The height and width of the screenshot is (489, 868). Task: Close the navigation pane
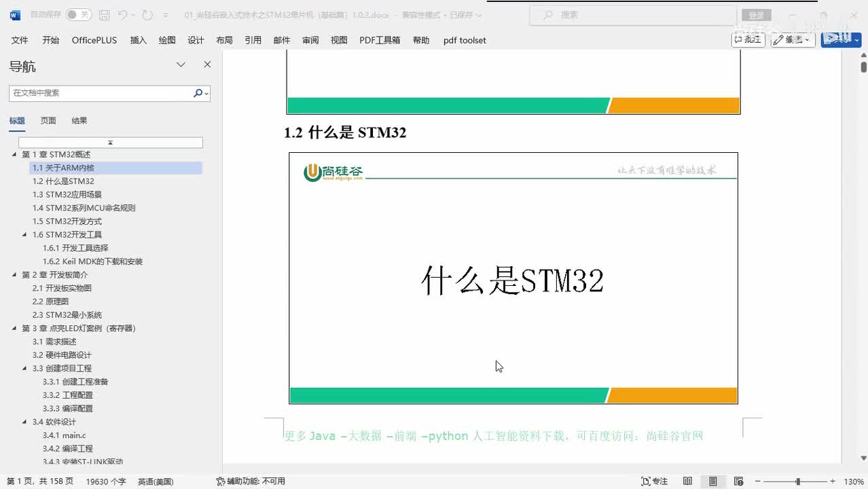point(207,65)
